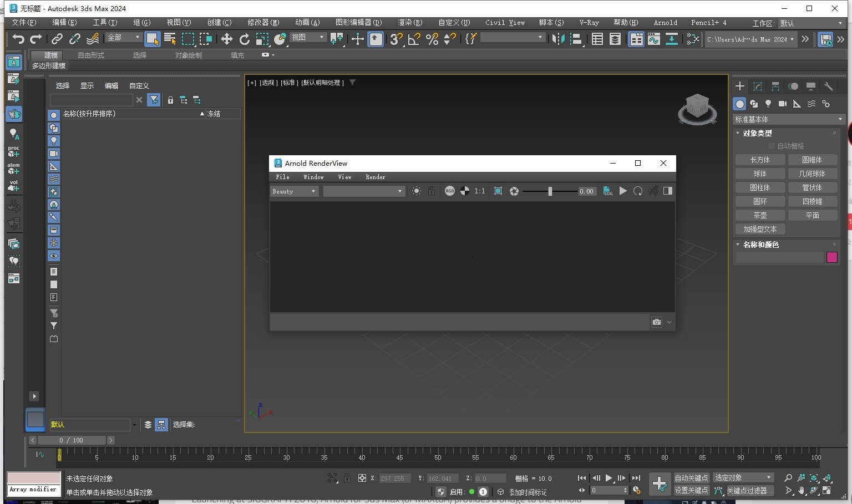Activate the Select Object tool
This screenshot has height=504, width=852.
click(153, 39)
